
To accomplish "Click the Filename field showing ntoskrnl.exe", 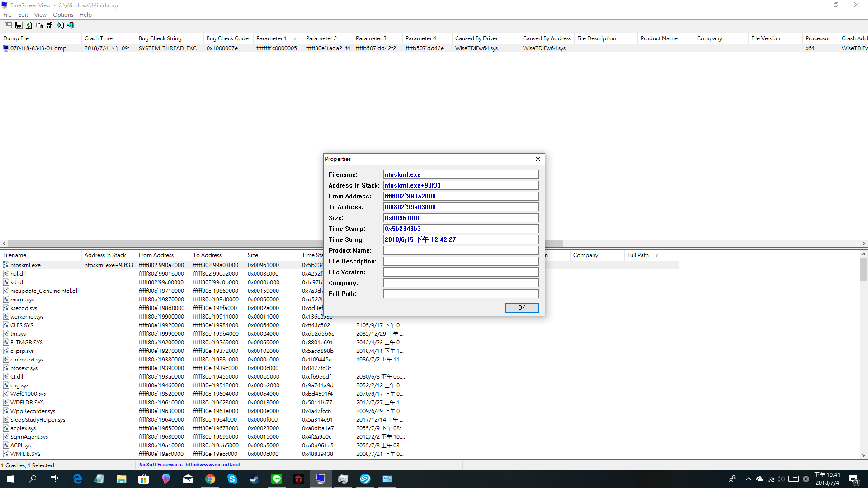I will (x=461, y=174).
